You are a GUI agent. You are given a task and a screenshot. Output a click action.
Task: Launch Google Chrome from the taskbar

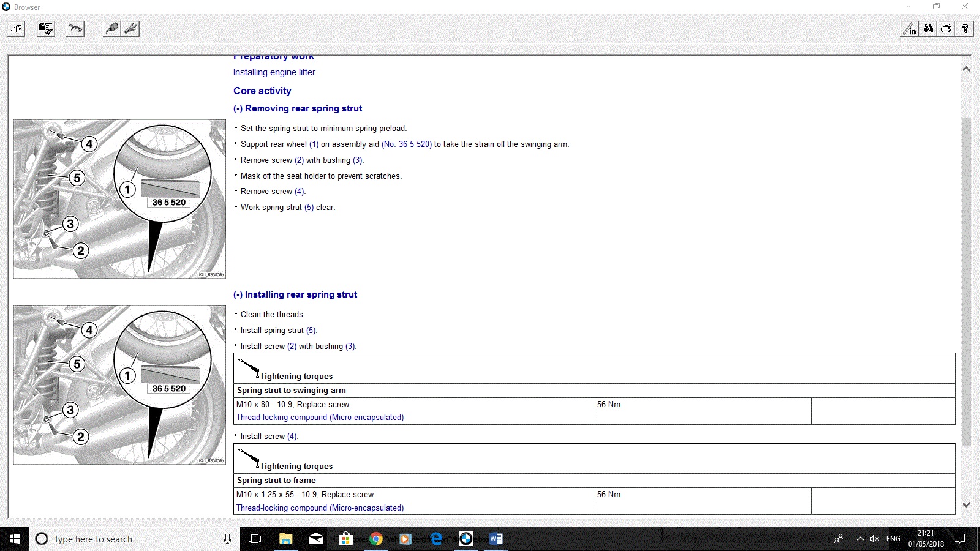376,539
